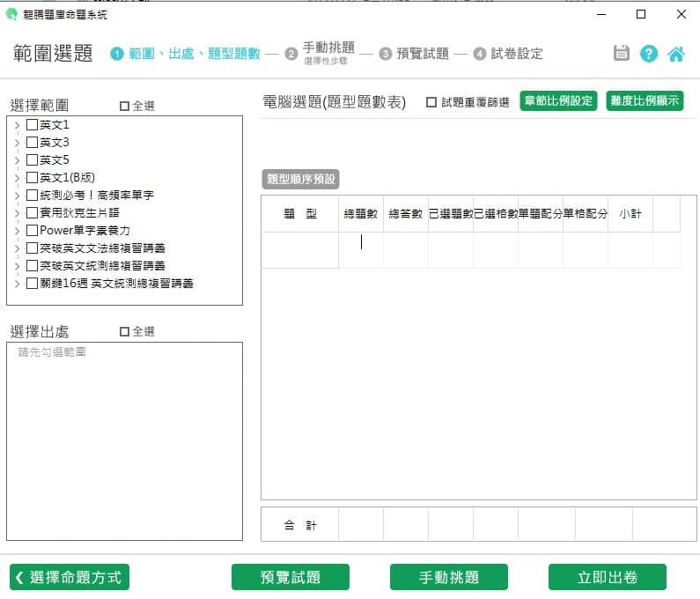This screenshot has height=599, width=700.
Task: Select the 實用狄克生片語 tree label
Action: [x=79, y=212]
